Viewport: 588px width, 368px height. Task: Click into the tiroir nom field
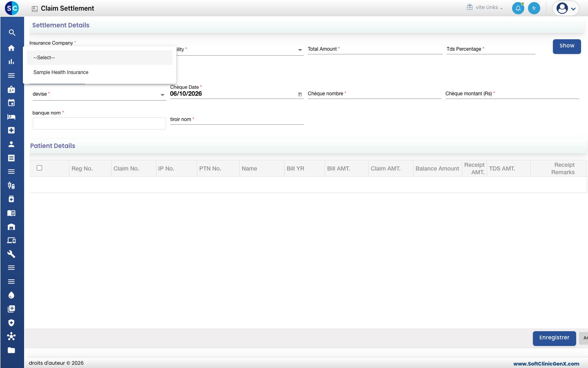point(237,120)
